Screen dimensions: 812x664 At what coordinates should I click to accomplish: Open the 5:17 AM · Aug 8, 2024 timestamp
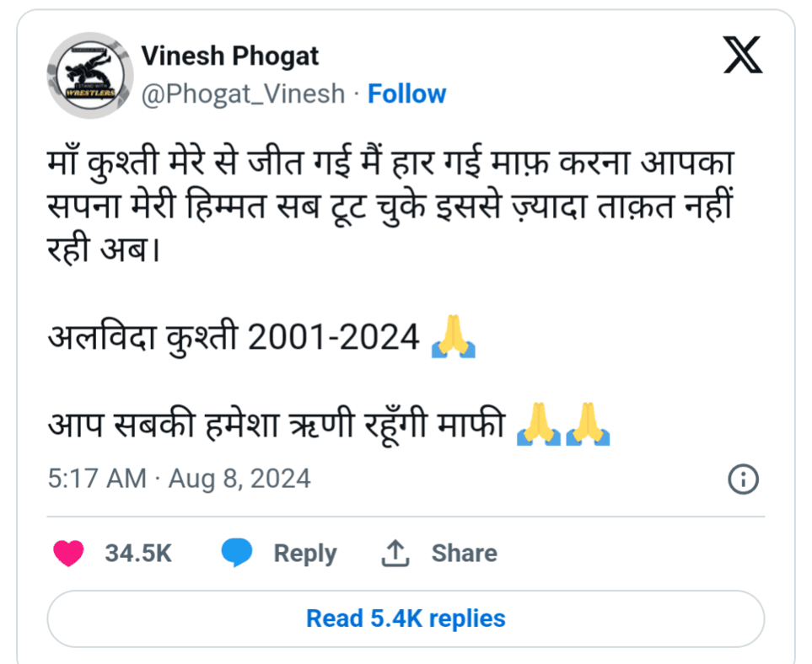click(x=179, y=479)
